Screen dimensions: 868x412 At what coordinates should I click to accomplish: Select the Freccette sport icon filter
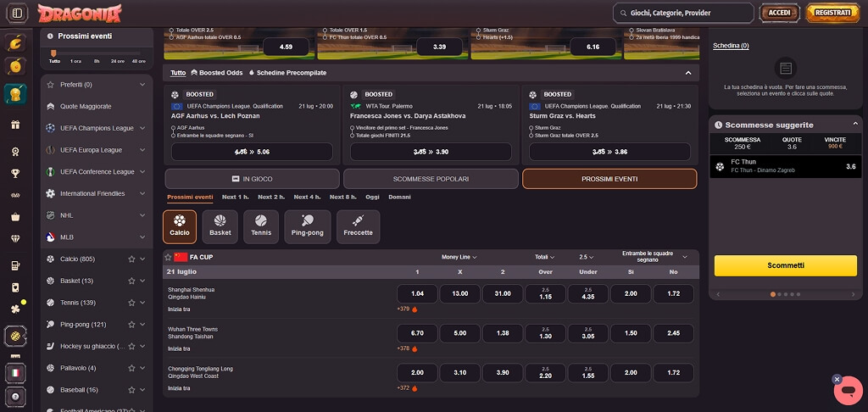pyautogui.click(x=359, y=226)
